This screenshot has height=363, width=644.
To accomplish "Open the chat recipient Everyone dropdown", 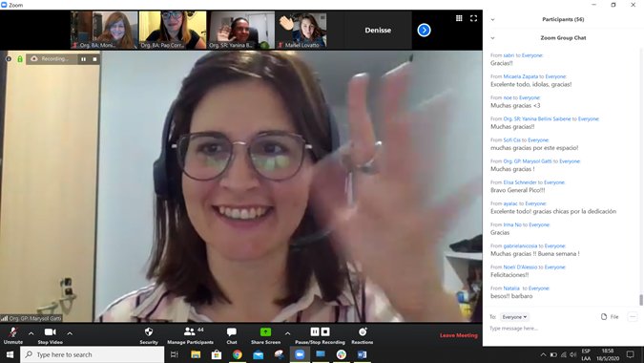I will [514, 317].
